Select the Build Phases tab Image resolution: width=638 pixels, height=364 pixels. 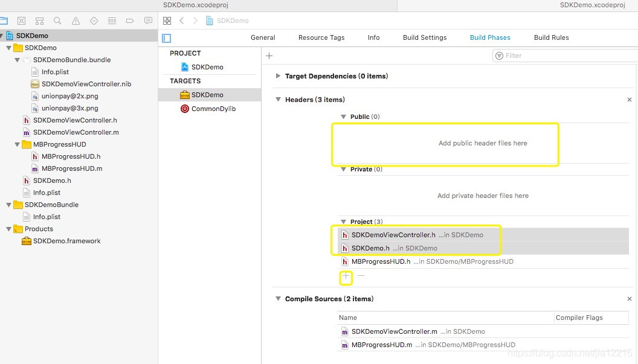point(490,37)
